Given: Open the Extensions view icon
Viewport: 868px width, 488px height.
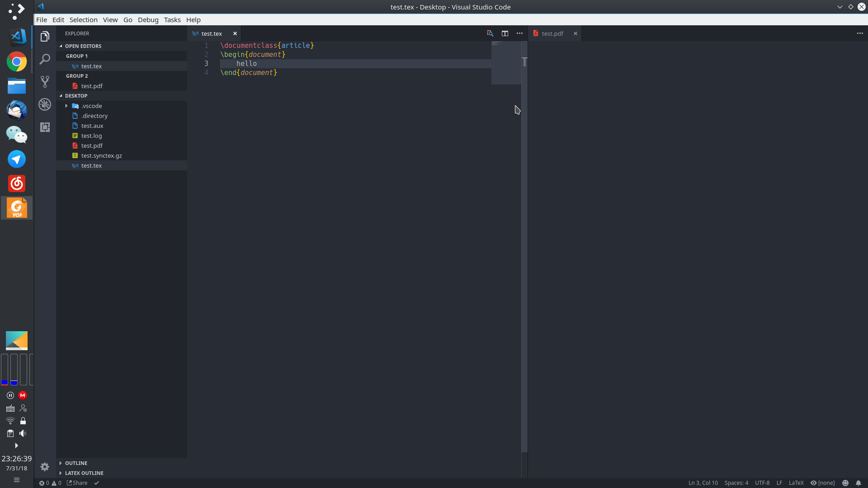Looking at the screenshot, I should (x=45, y=127).
